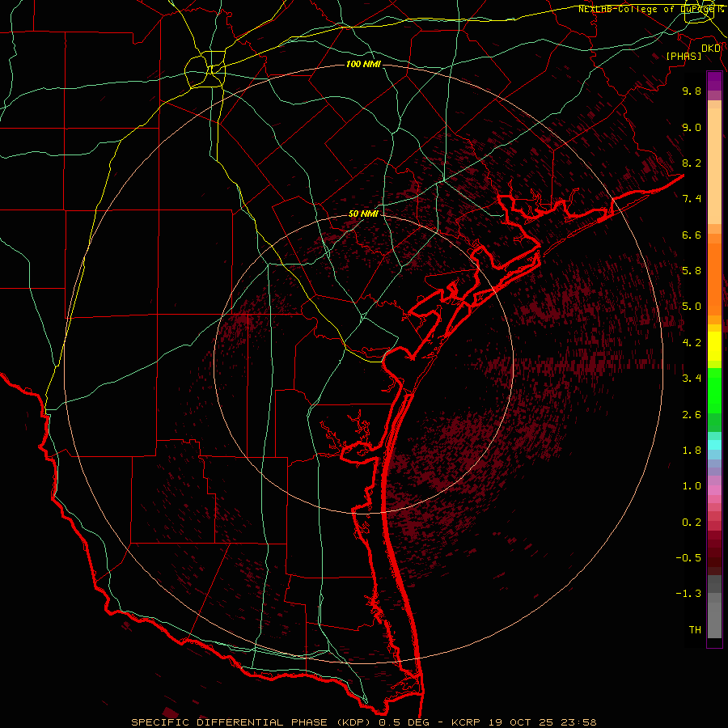Select the 5.0 scale value

692,307
